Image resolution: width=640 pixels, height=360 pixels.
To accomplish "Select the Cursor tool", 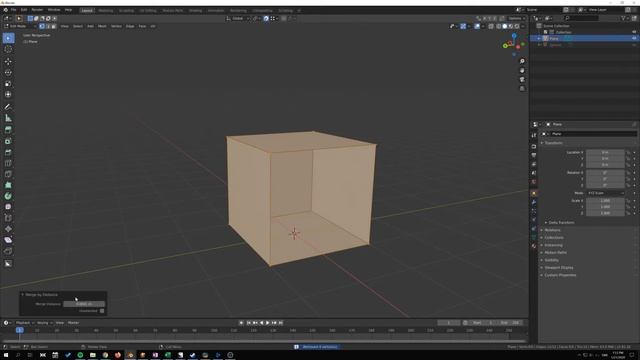I will [8, 49].
